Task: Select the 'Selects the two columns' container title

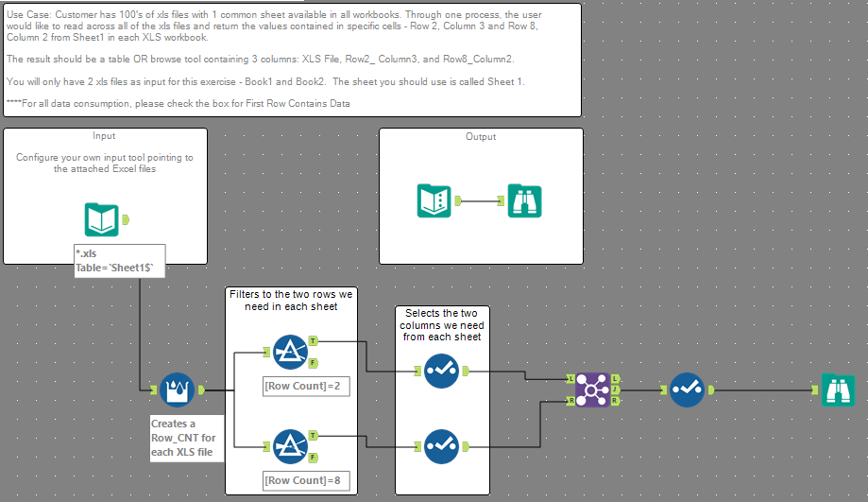Action: [x=442, y=324]
